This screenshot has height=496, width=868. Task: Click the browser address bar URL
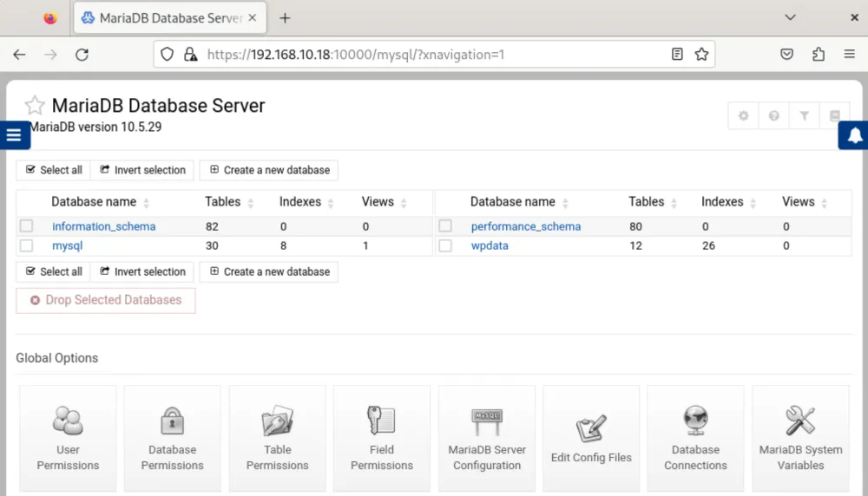(x=355, y=54)
